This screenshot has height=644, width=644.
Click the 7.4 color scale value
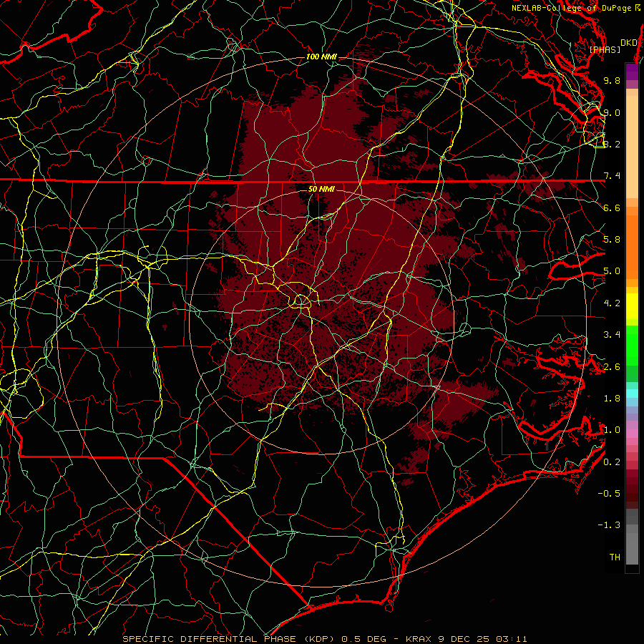pyautogui.click(x=612, y=176)
